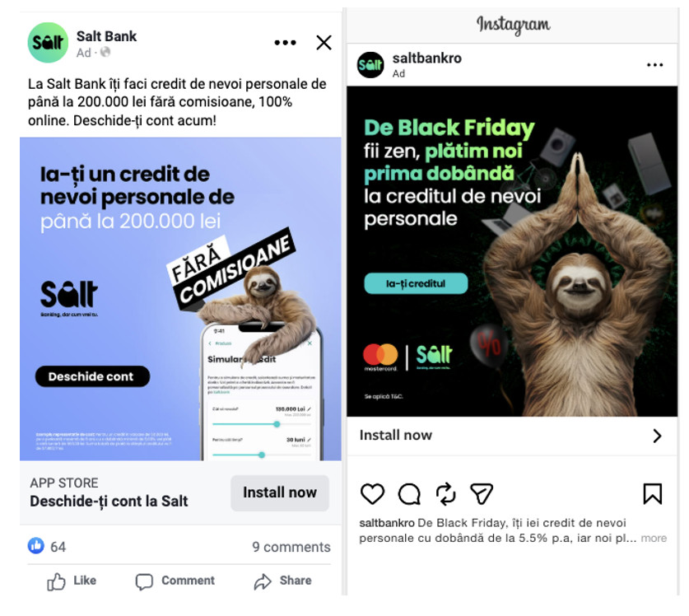Repost the Instagram ad with repost icon

445,493
